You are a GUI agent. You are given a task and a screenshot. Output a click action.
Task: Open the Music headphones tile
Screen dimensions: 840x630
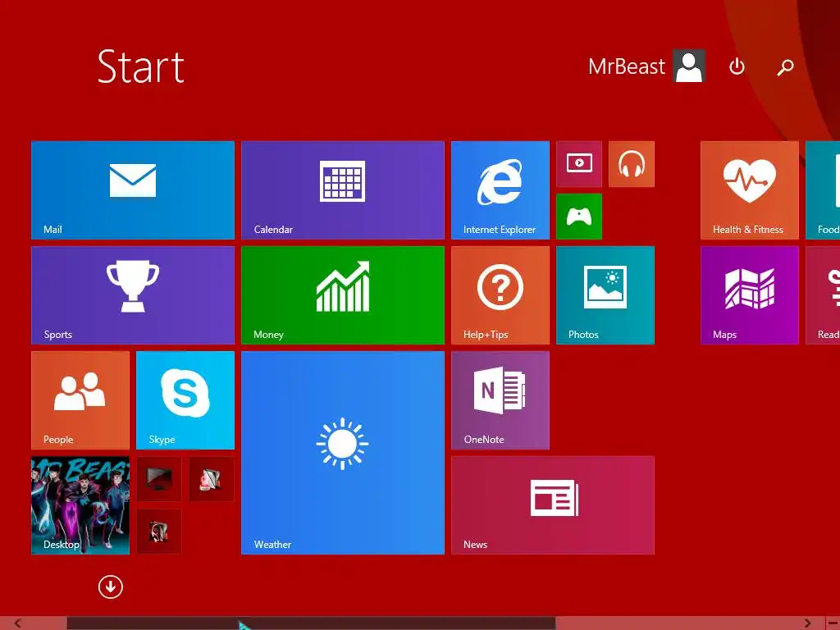coord(632,164)
